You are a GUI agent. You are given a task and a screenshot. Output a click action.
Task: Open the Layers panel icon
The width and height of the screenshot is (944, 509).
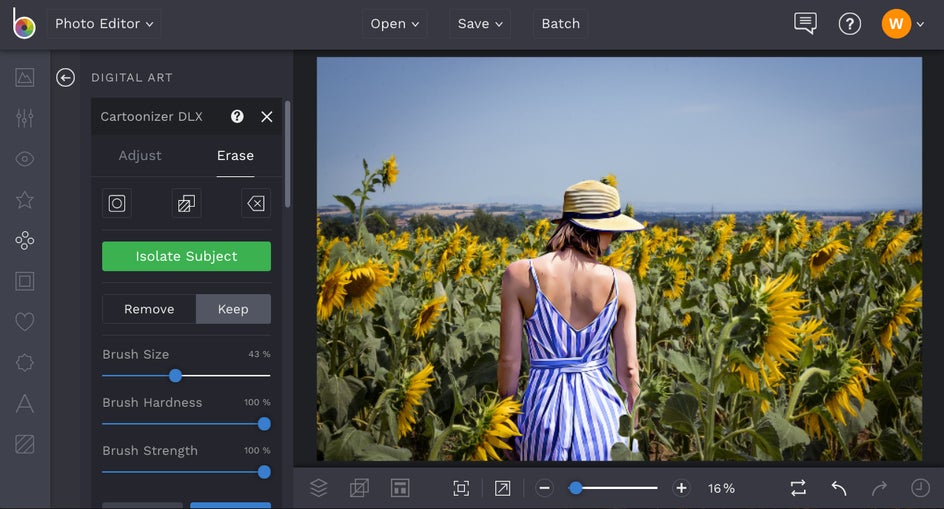[x=318, y=488]
